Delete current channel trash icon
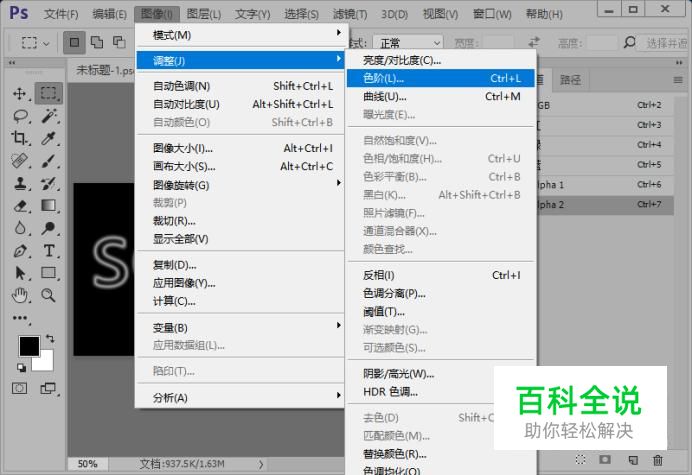 tap(658, 460)
